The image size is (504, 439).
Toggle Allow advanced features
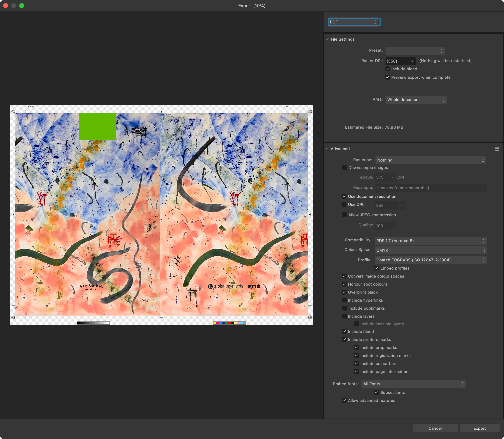(344, 401)
